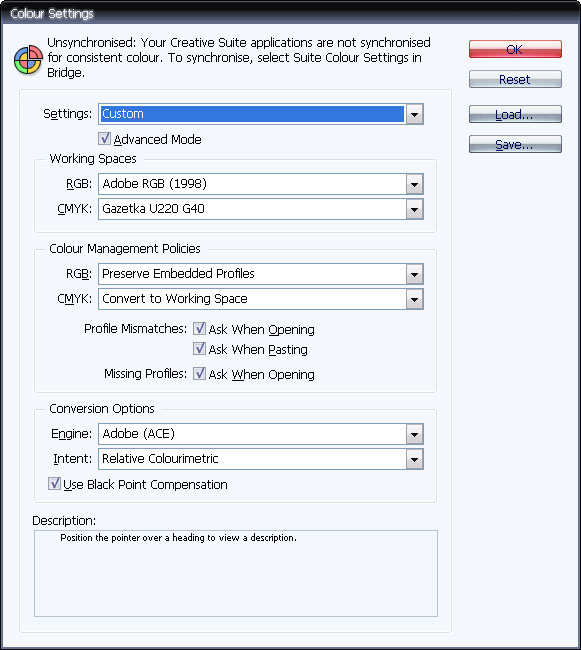Open the Intent Relative Colourimetric dropdown
The width and height of the screenshot is (581, 650).
261,459
